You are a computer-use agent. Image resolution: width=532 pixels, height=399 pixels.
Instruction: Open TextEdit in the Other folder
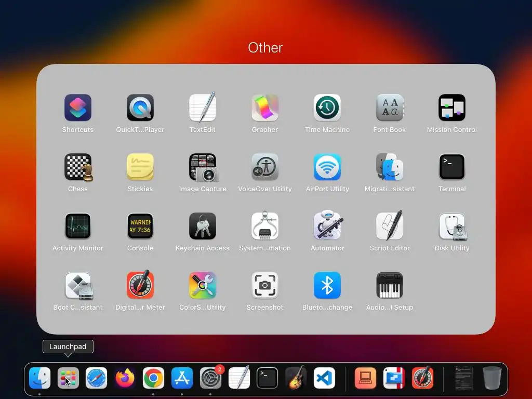tap(203, 108)
